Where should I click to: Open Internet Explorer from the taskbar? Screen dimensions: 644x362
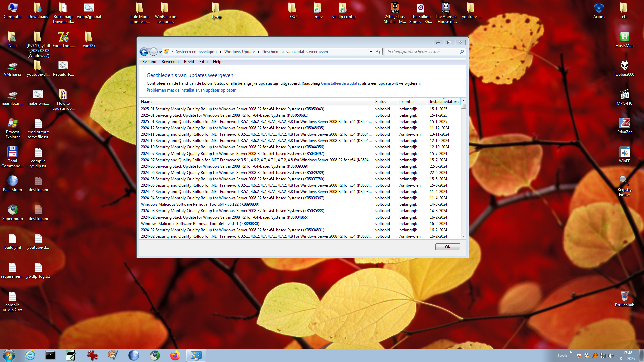(30, 355)
